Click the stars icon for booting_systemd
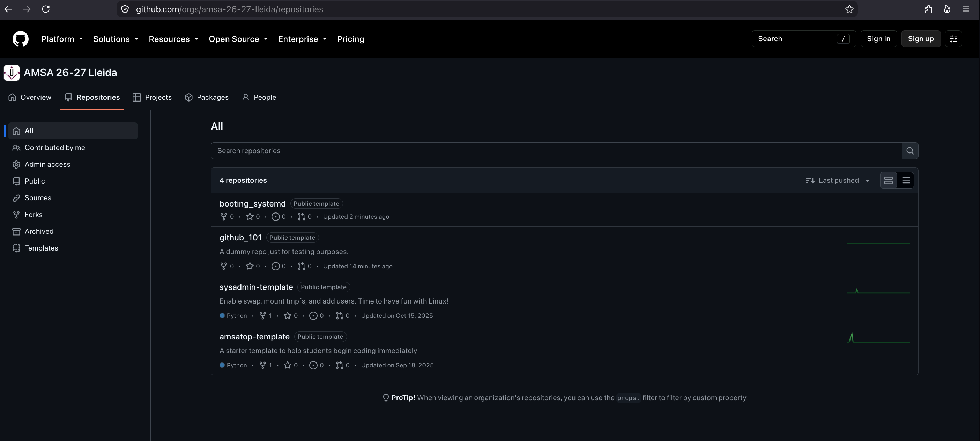Image resolution: width=980 pixels, height=441 pixels. pyautogui.click(x=250, y=217)
